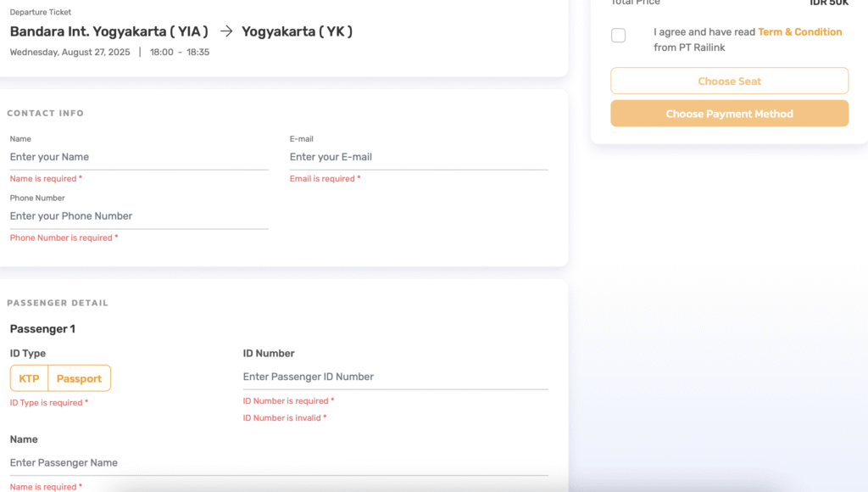Click the Wednesday, August 27, 2025 date
The width and height of the screenshot is (868, 492).
70,53
